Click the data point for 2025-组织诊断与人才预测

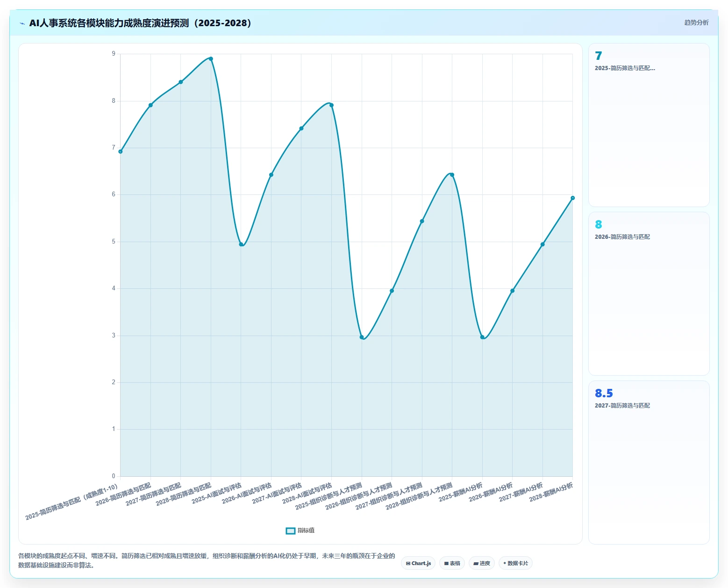(x=362, y=337)
